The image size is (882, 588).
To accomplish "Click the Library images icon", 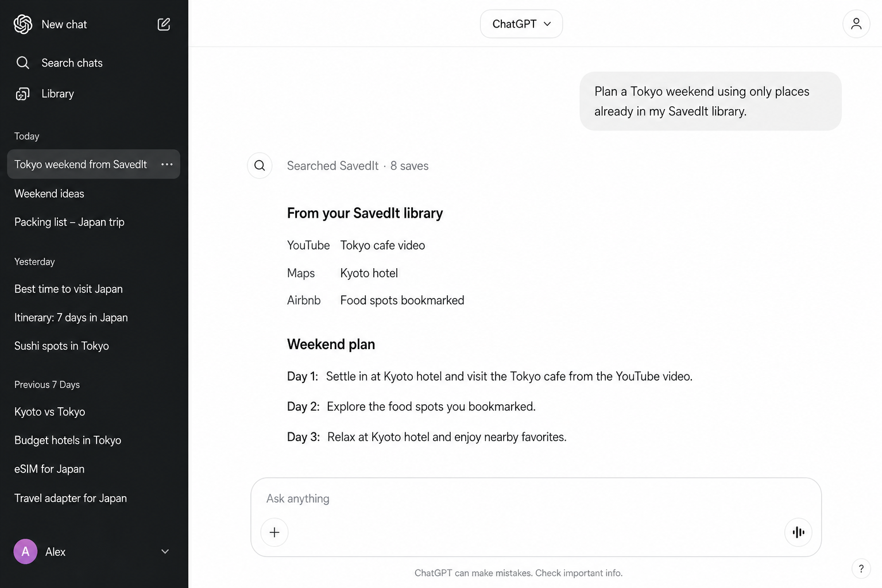I will tap(23, 94).
